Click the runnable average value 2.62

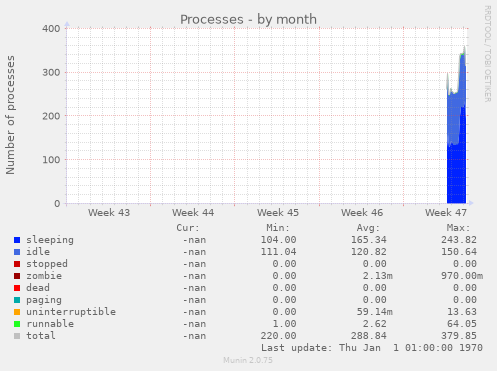375,324
